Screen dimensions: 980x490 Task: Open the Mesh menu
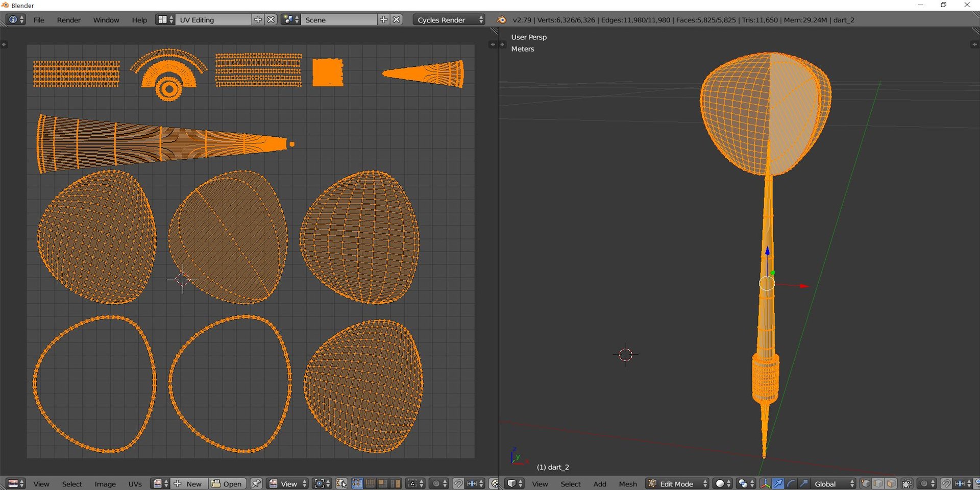(628, 484)
